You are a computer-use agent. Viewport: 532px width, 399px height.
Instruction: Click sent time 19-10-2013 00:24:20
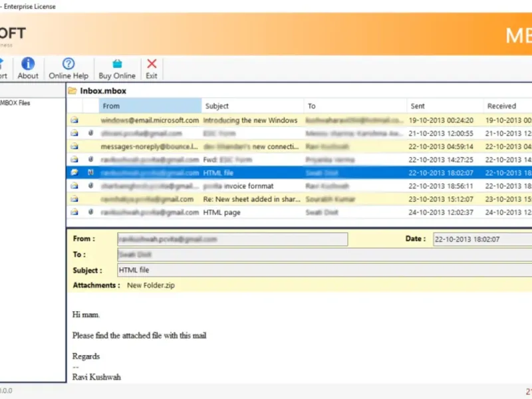(x=441, y=120)
